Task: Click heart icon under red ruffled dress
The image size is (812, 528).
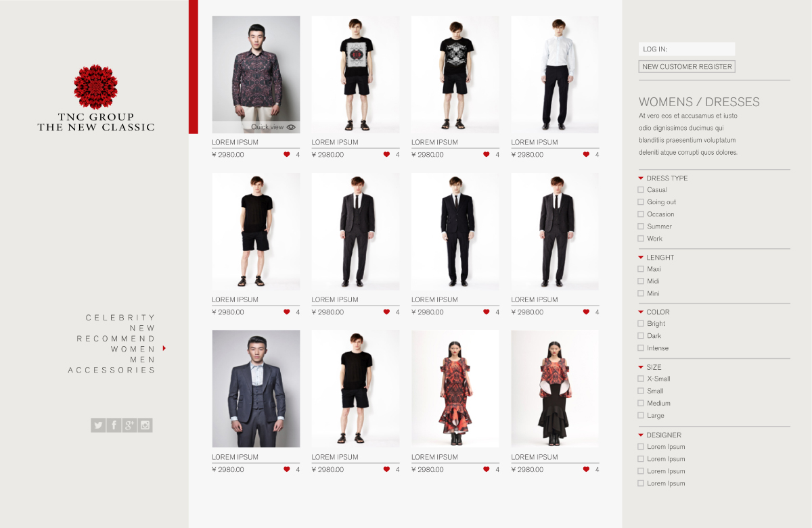Action: point(486,469)
